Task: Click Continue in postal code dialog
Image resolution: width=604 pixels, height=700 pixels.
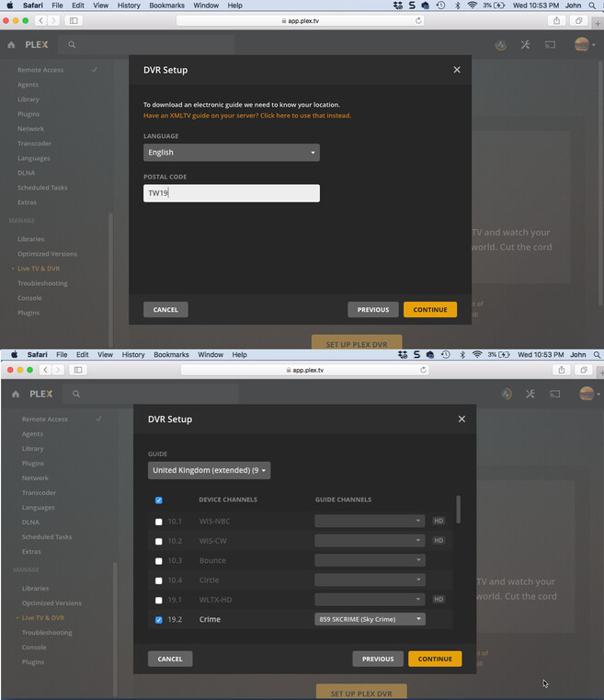Action: [x=430, y=309]
